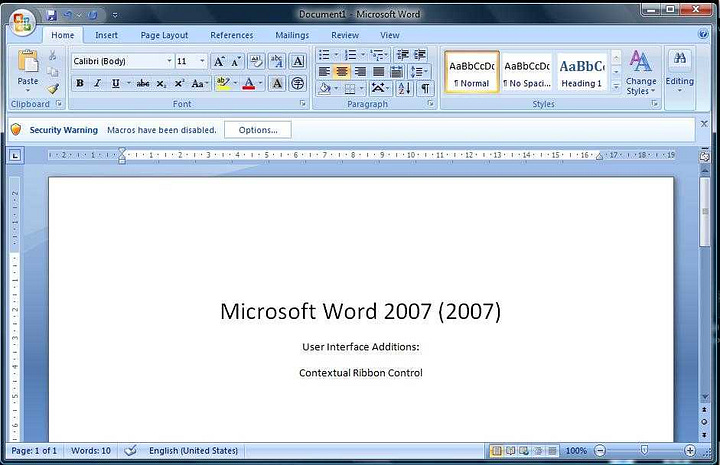Screen dimensions: 720x465
Task: Open the Office Button menu
Action: (22, 22)
